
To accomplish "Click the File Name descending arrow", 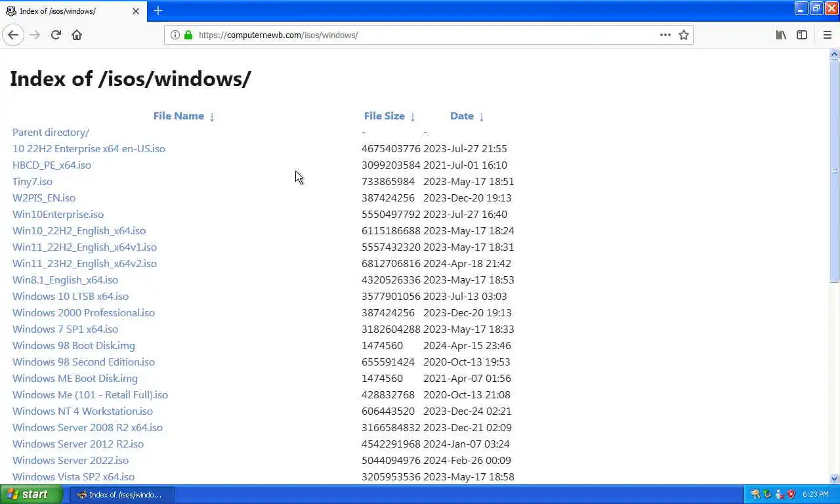I will click(212, 116).
